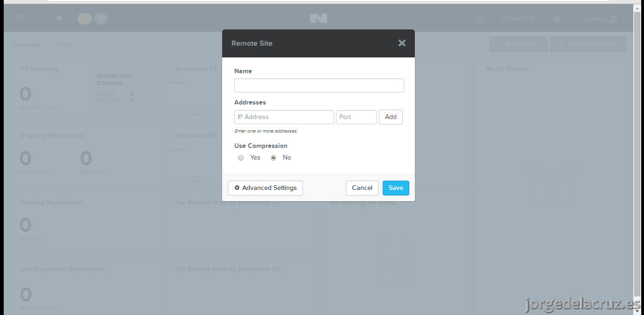The width and height of the screenshot is (644, 315).
Task: Cancel the Remote Site dialog
Action: [x=362, y=188]
